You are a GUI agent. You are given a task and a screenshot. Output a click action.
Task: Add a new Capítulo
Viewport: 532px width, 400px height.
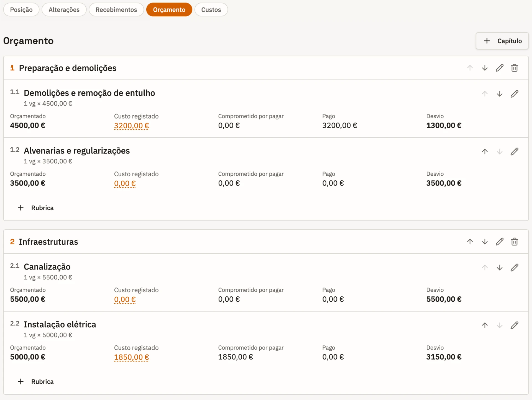502,41
